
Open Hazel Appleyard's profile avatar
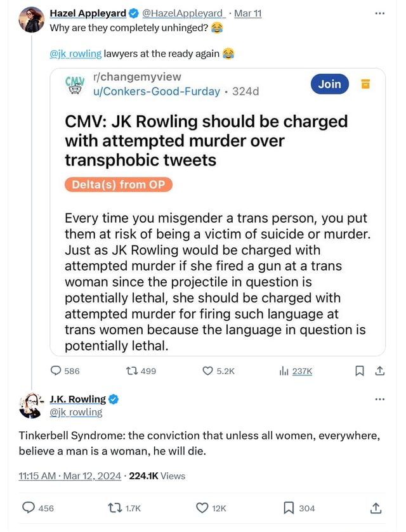[x=32, y=20]
